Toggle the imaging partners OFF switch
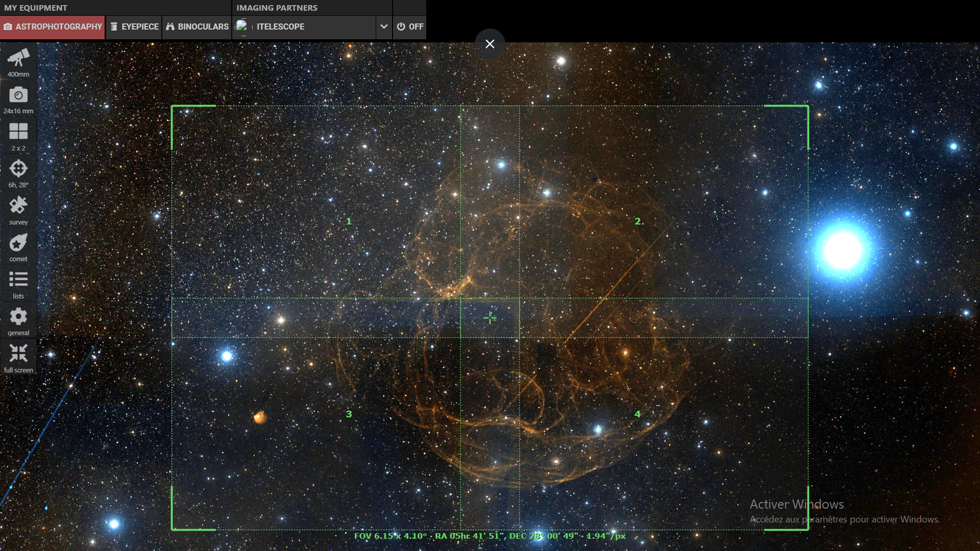This screenshot has width=980, height=551. [x=410, y=27]
